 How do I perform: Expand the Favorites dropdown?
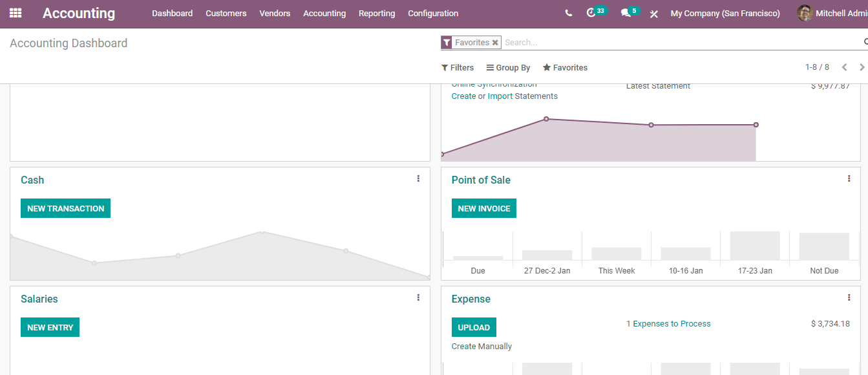[566, 67]
